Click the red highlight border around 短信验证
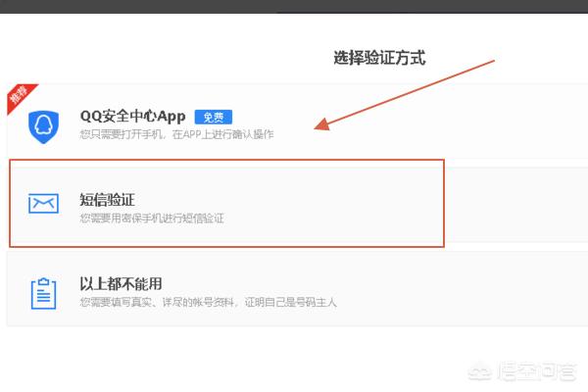 click(444, 204)
